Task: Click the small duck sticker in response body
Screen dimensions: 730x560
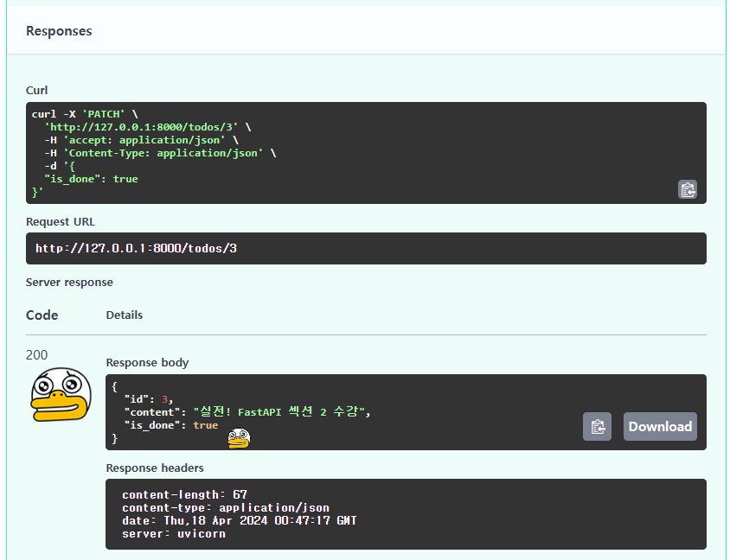Action: pyautogui.click(x=239, y=438)
